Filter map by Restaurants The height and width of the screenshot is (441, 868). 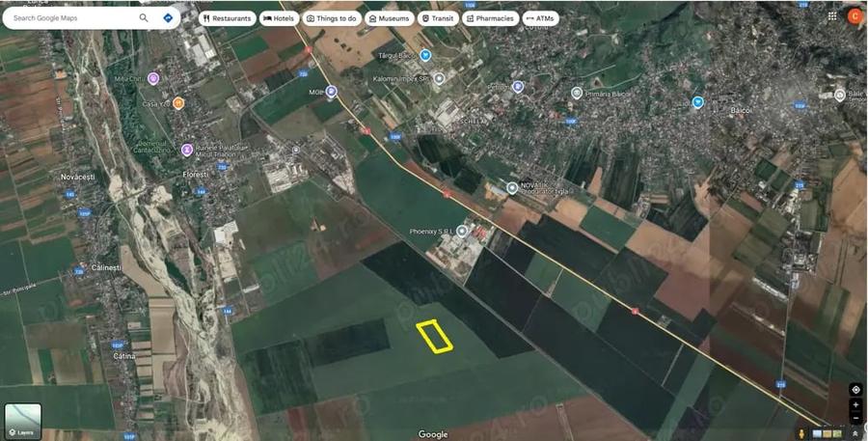coord(227,18)
